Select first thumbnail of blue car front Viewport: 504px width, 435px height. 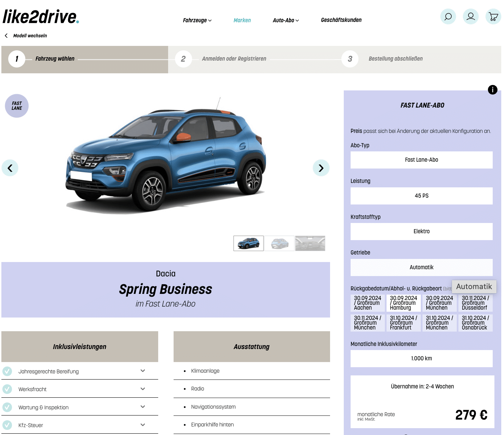point(249,243)
